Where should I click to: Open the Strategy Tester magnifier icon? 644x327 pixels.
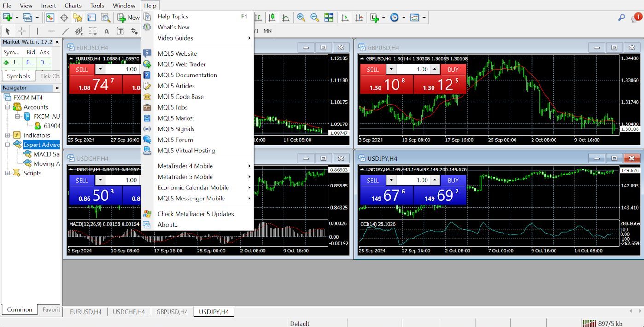(x=105, y=18)
